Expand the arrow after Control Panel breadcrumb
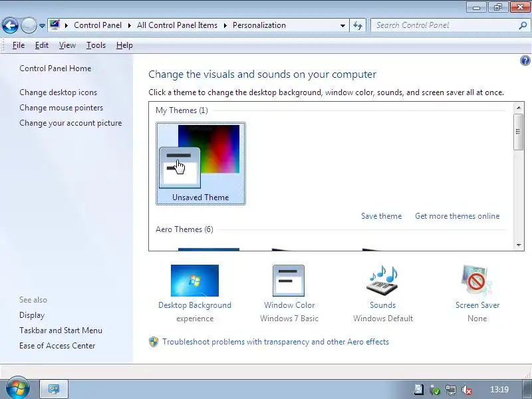 point(129,25)
